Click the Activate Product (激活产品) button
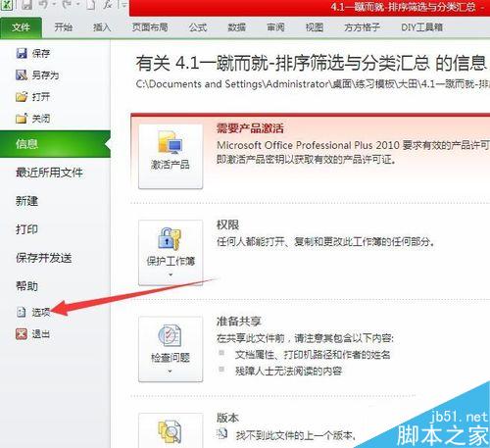This screenshot has width=490, height=448. point(171,156)
